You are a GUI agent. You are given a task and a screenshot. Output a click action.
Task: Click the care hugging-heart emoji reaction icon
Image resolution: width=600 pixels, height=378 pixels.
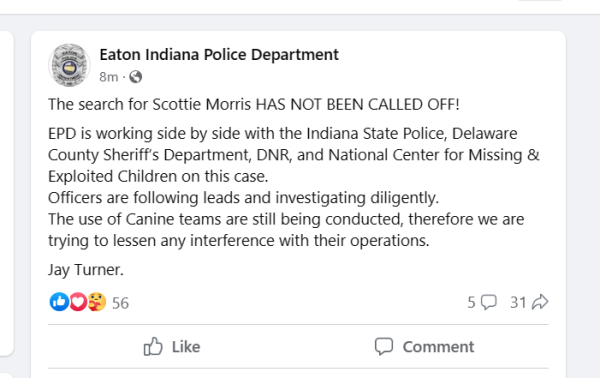point(97,302)
